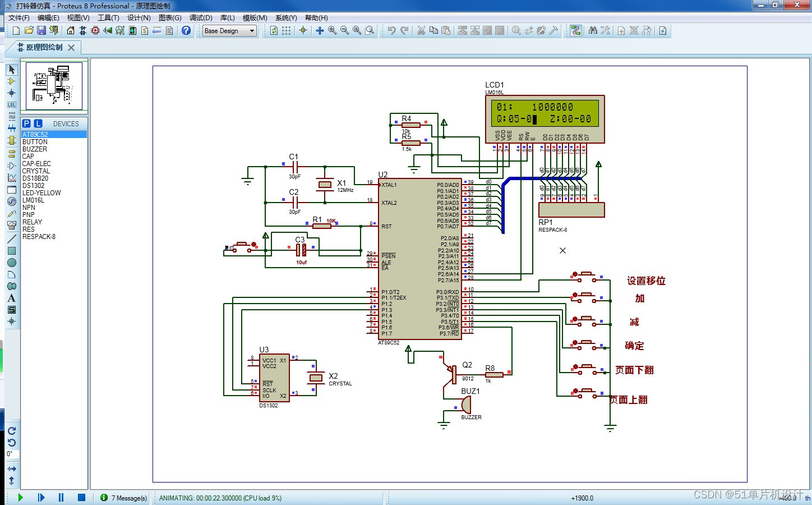Click the Zoom In magnifier icon
Screen dimensions: 812x505
(332, 30)
